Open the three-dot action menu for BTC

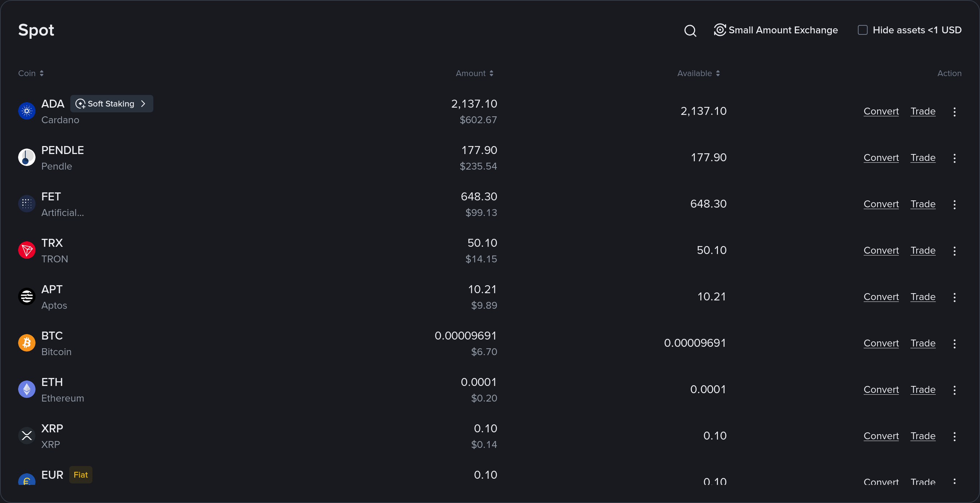pos(955,343)
